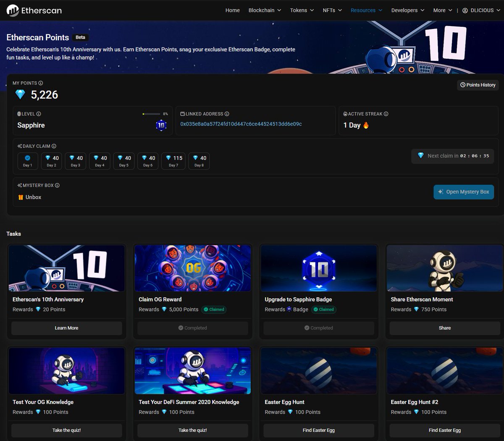
Task: Click the info icon beside ACTIVE STREAK
Action: point(386,114)
